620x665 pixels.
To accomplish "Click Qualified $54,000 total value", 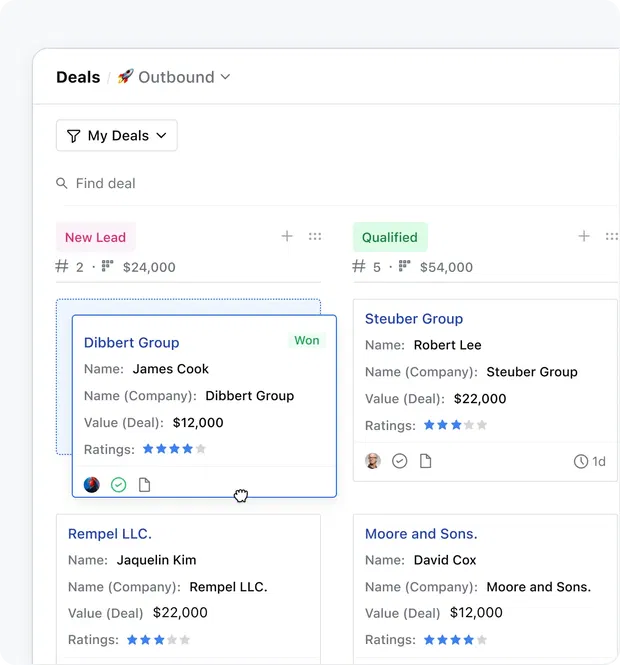I will coord(446,267).
